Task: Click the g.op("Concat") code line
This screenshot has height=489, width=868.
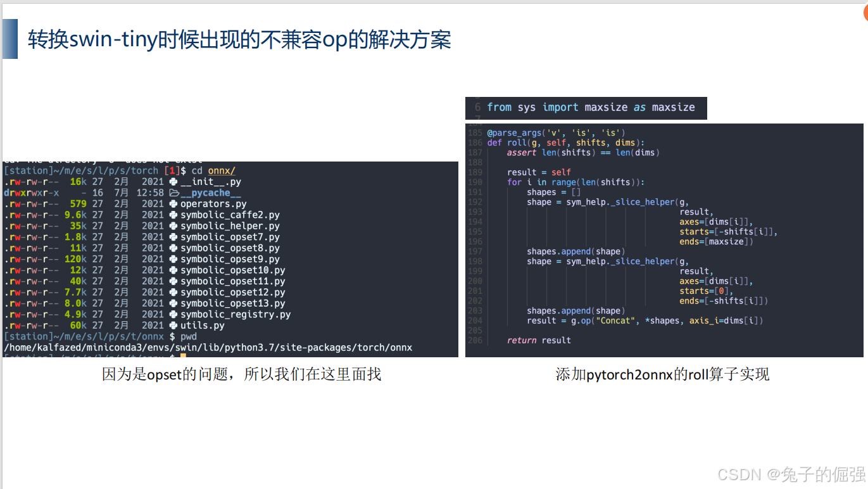Action: coord(645,321)
